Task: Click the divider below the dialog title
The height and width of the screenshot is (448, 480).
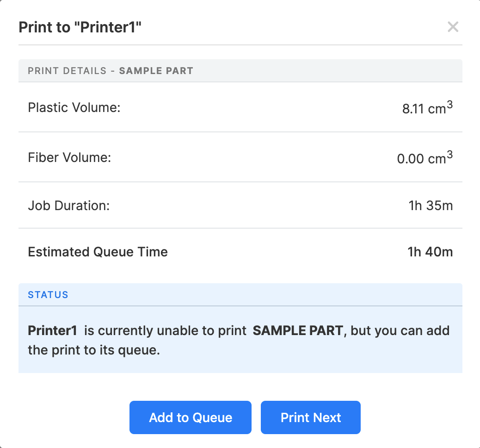Action: click(x=240, y=45)
